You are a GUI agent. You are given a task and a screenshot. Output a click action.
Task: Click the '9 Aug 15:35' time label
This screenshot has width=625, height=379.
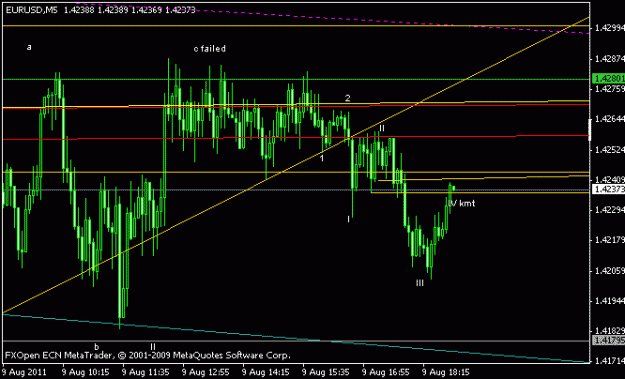(x=326, y=373)
